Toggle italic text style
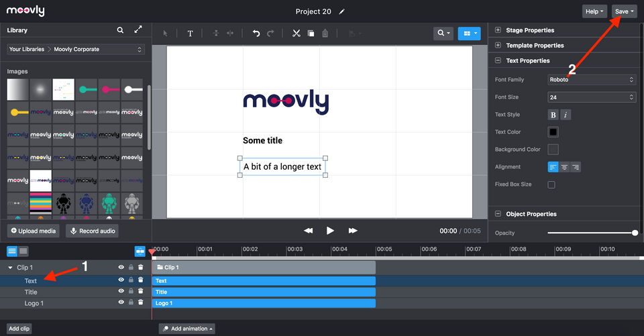Image resolution: width=644 pixels, height=336 pixels. tap(566, 115)
